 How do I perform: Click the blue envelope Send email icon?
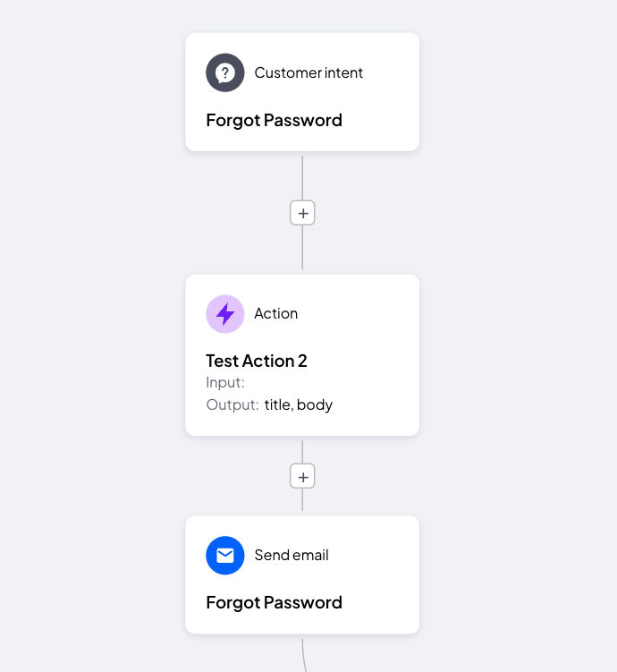[224, 555]
